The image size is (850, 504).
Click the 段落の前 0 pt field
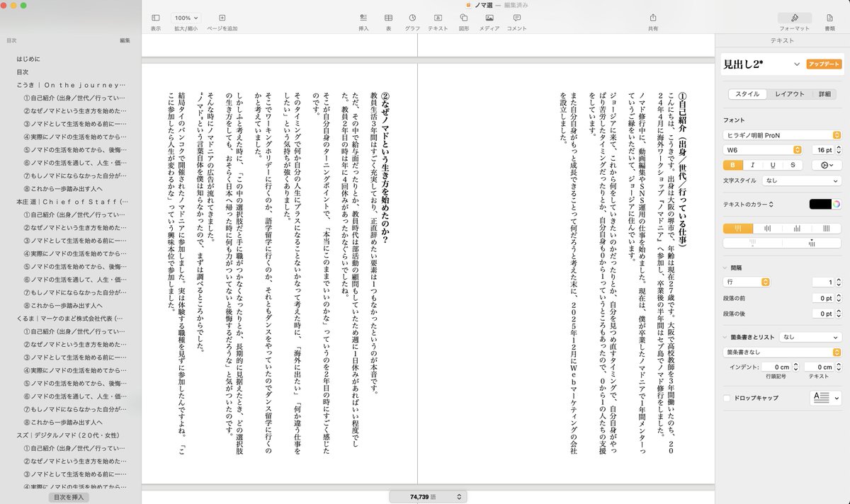pyautogui.click(x=822, y=298)
